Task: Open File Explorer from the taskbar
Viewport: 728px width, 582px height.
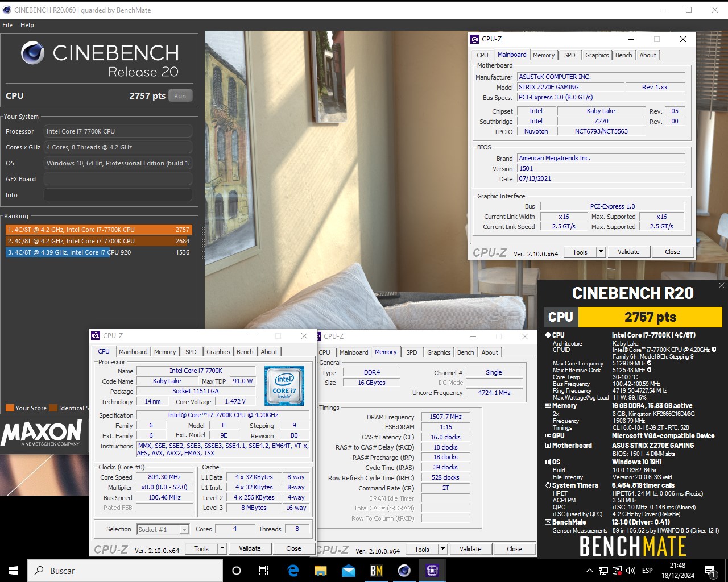Action: click(x=321, y=571)
